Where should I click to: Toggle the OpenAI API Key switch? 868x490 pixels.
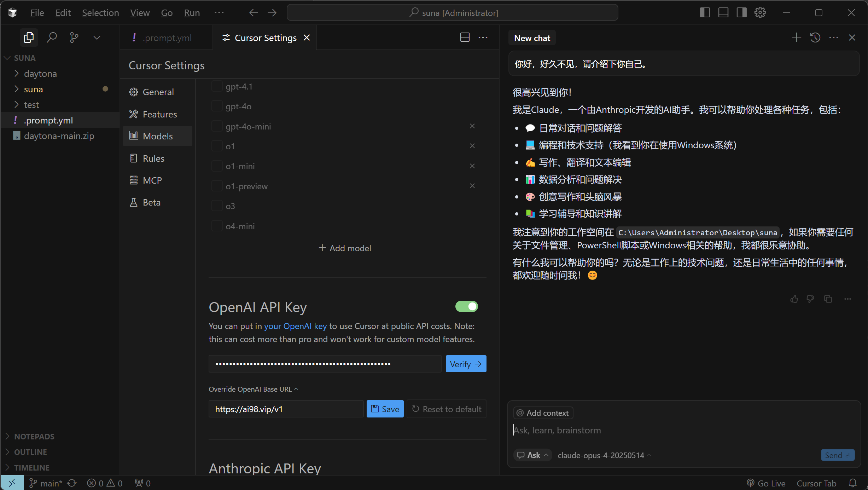point(466,306)
